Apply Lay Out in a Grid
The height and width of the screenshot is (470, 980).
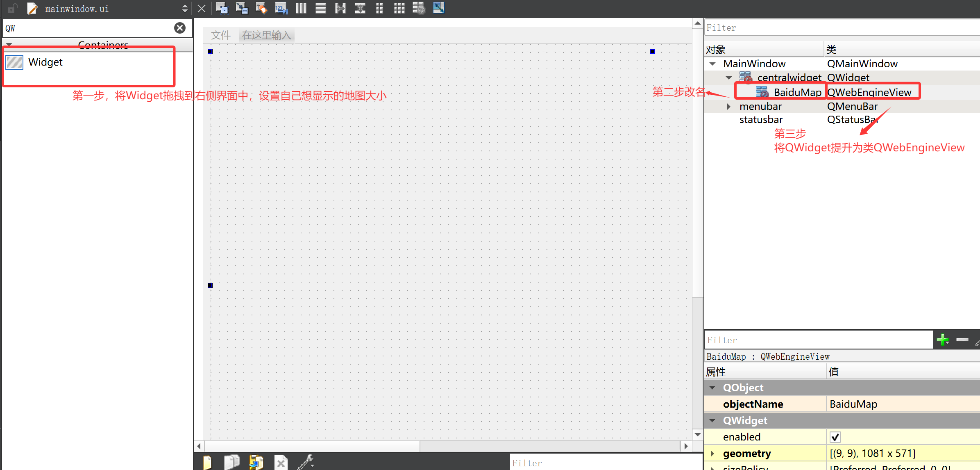pyautogui.click(x=399, y=8)
